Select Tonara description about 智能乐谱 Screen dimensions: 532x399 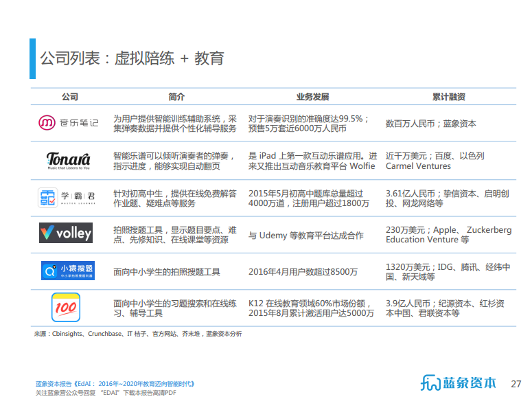(x=174, y=161)
